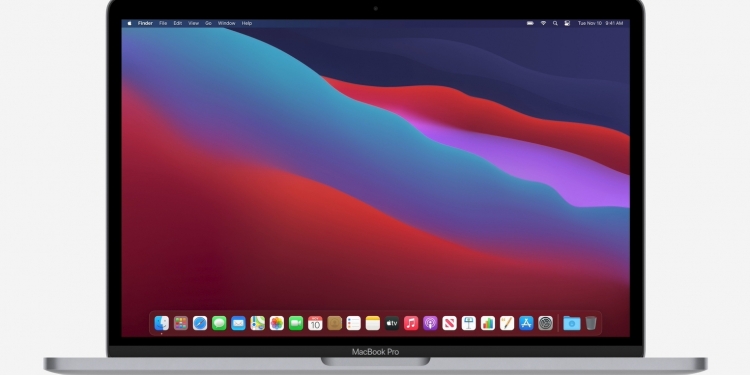Open the Window menu
The image size is (750, 375).
[226, 23]
